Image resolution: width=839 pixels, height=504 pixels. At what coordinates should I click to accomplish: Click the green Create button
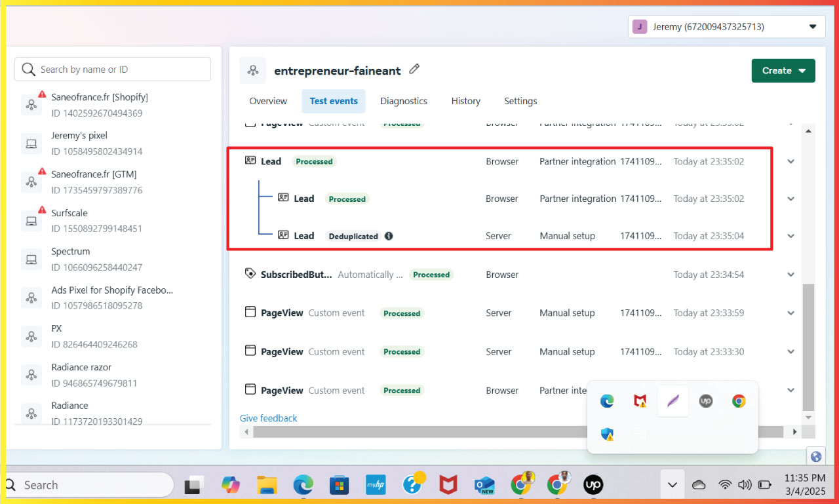pyautogui.click(x=783, y=71)
